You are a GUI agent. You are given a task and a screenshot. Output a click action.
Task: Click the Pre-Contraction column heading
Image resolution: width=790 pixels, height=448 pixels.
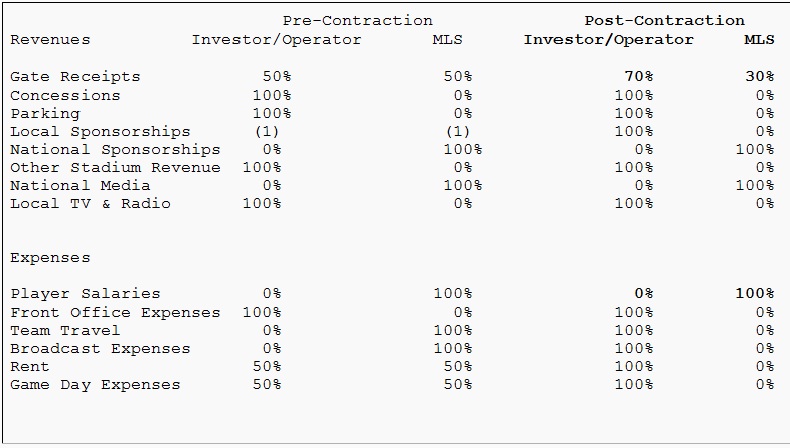pos(357,20)
